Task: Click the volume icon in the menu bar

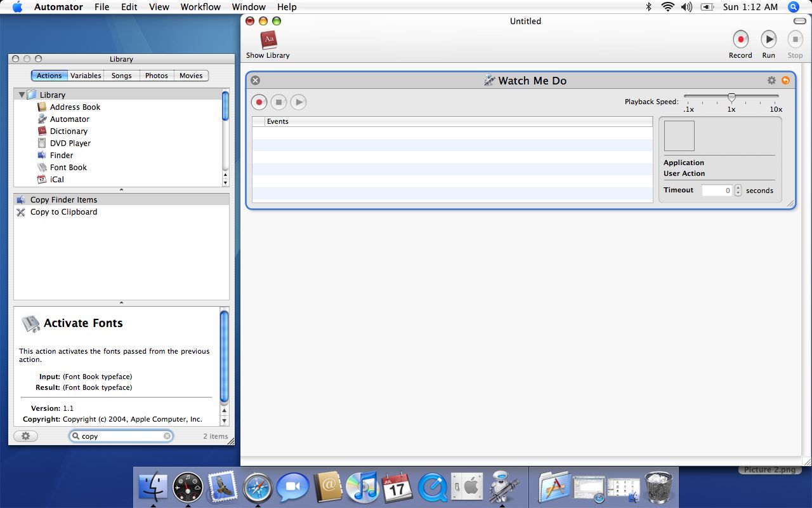Action: (686, 7)
